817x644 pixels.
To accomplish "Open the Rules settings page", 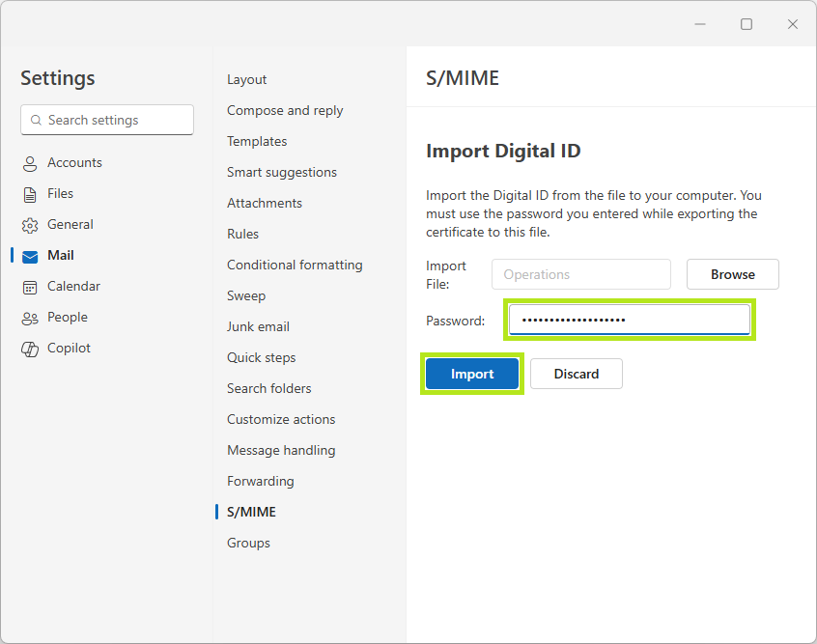I will (x=242, y=234).
